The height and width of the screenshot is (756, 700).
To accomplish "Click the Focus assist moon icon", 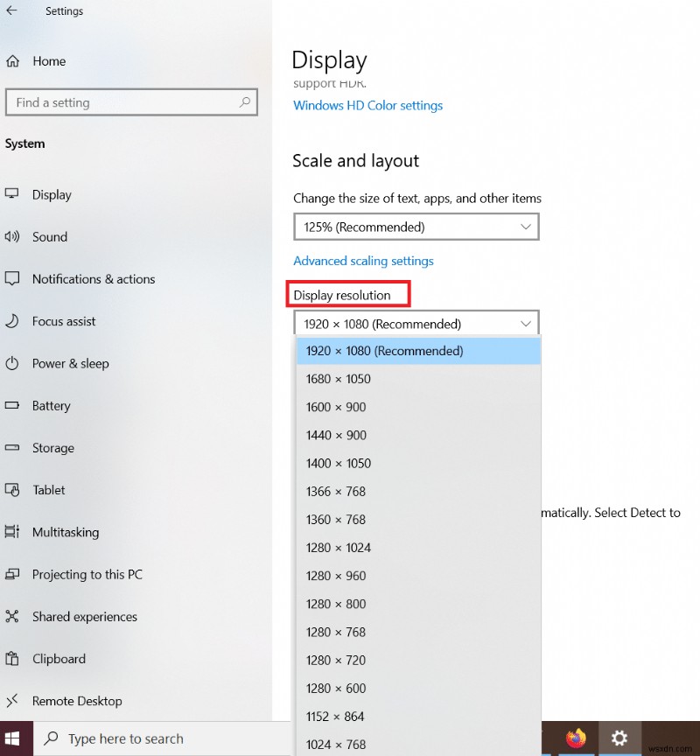I will (12, 321).
